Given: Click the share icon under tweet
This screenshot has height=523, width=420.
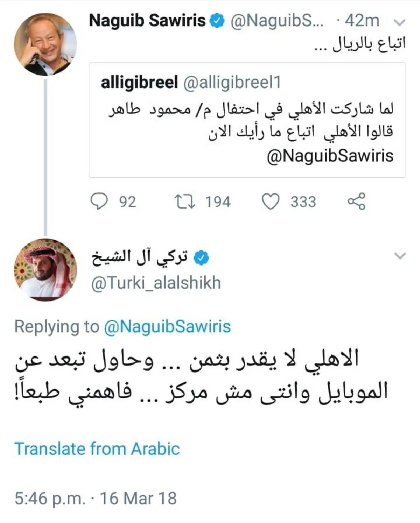Looking at the screenshot, I should point(356,202).
